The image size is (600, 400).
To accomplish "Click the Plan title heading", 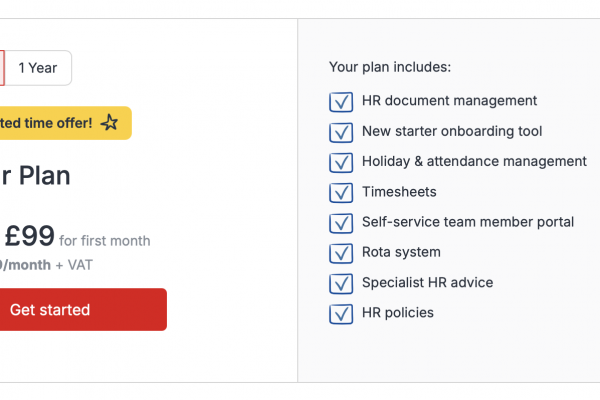I will click(x=36, y=176).
